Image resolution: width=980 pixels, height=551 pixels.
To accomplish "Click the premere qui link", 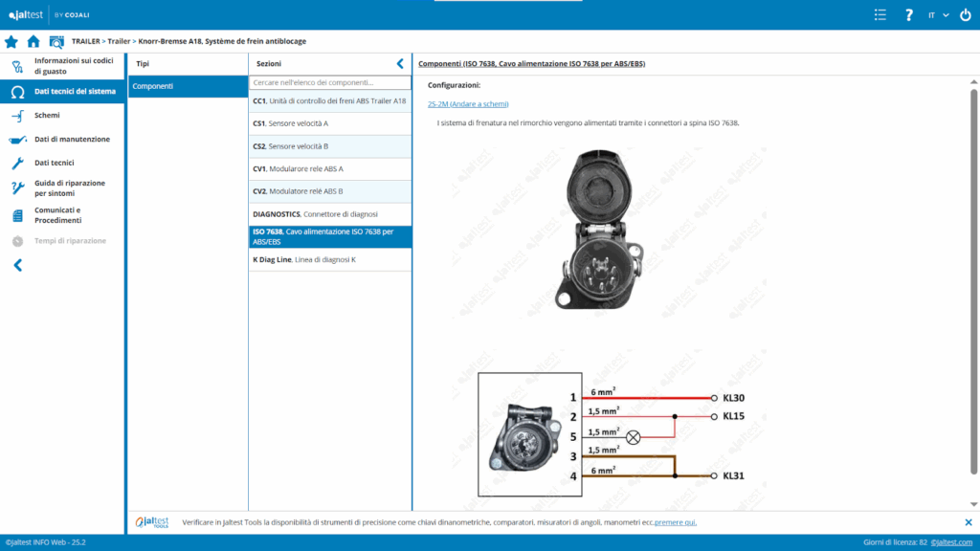I will [676, 522].
